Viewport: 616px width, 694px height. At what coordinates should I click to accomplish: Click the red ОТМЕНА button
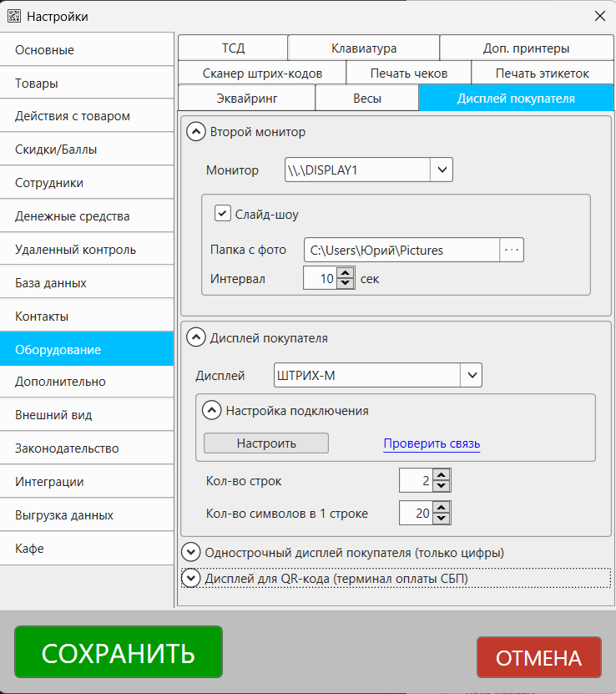pyautogui.click(x=538, y=657)
